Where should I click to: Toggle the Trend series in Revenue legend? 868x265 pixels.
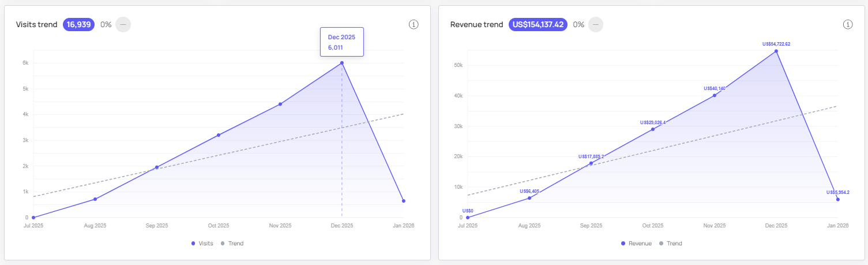point(671,244)
